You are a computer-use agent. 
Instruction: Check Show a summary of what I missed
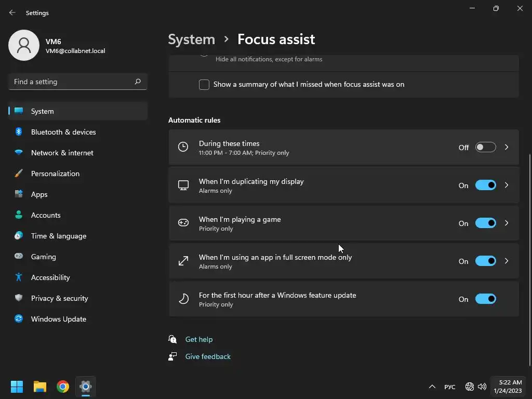(x=204, y=85)
